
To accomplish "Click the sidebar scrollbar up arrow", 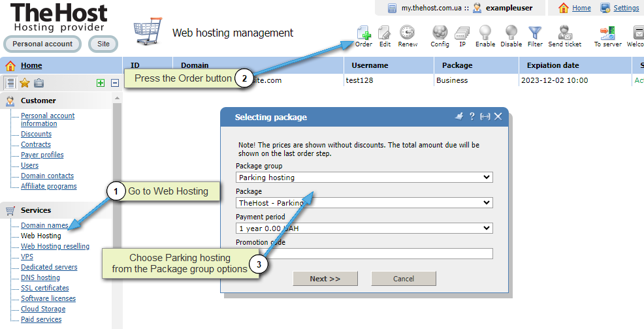I will (x=117, y=98).
